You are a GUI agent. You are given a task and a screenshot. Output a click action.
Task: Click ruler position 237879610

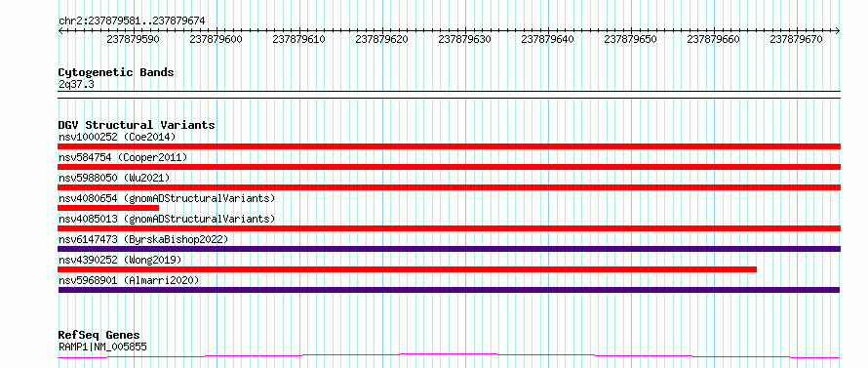(299, 39)
